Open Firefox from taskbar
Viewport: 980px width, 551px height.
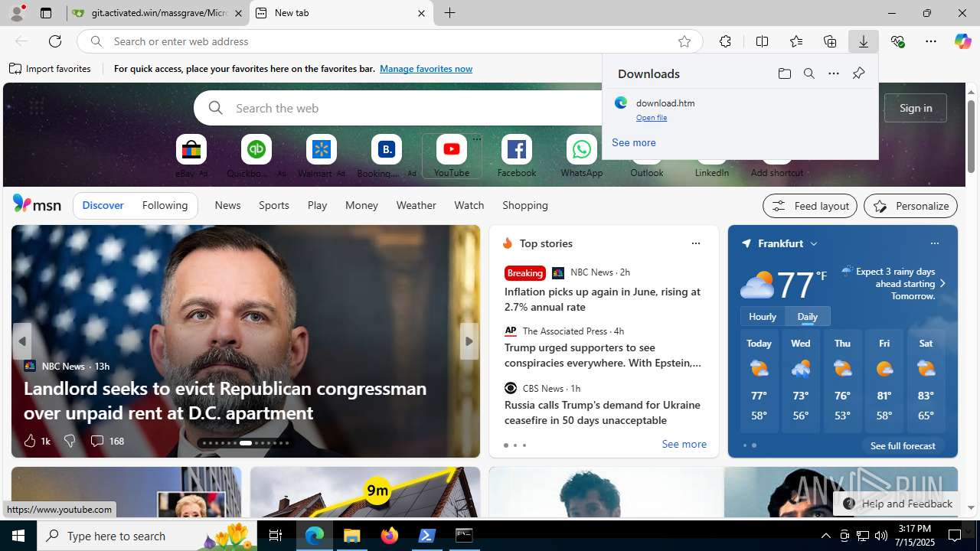click(390, 536)
